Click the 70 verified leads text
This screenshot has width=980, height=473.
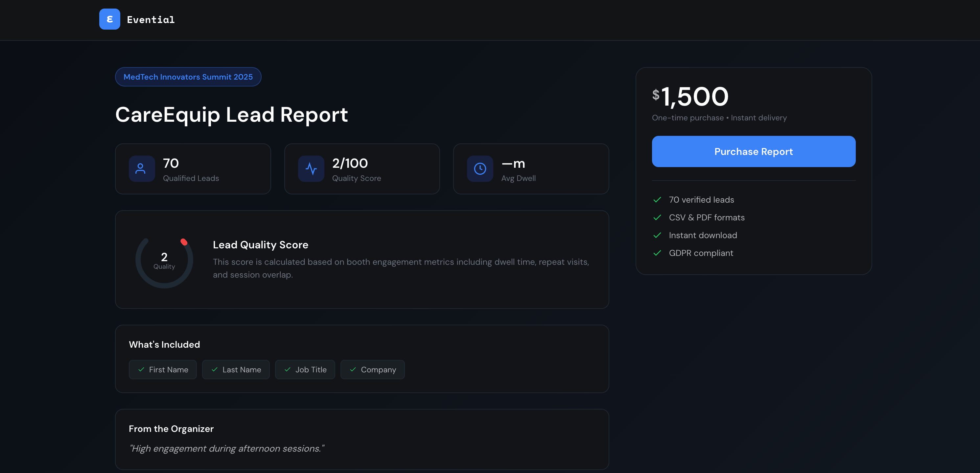[x=701, y=200]
